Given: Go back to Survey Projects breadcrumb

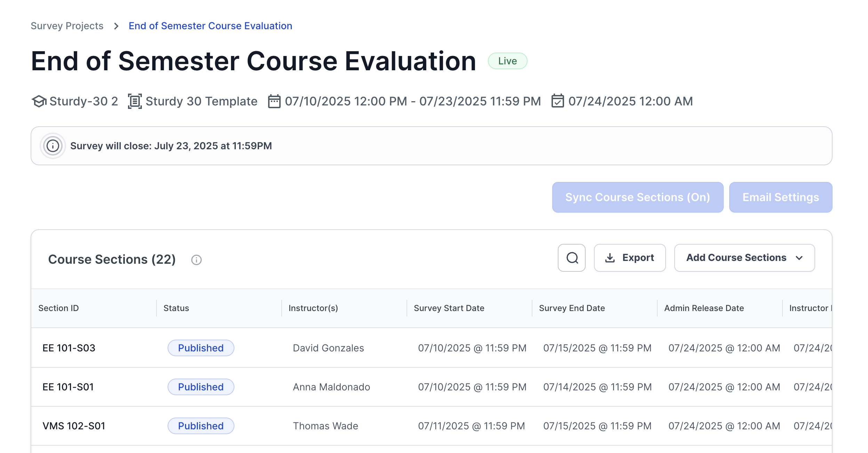Looking at the screenshot, I should tap(67, 26).
